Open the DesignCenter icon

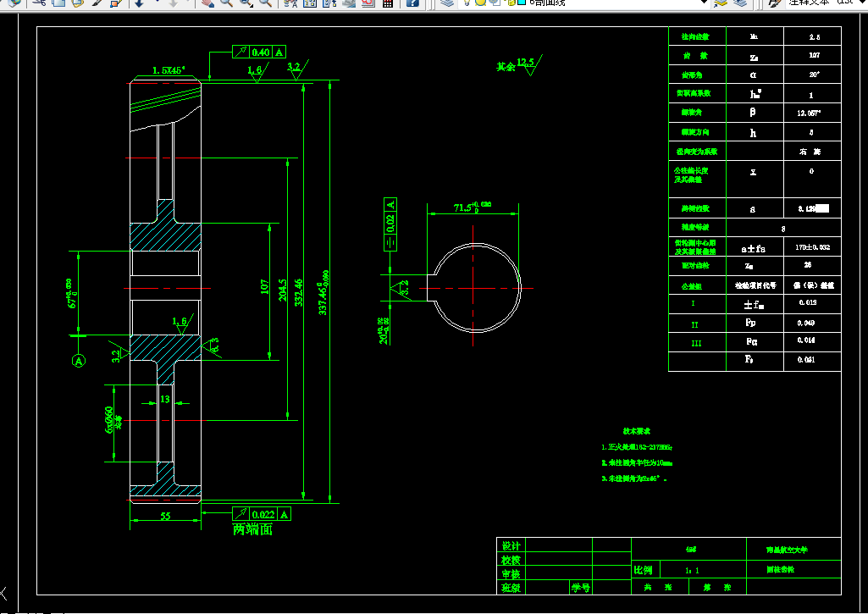[310, 3]
